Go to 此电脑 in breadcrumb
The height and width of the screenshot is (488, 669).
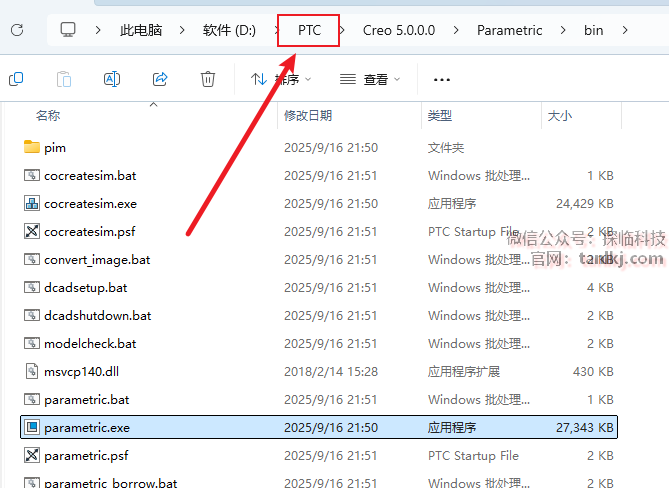tap(141, 30)
